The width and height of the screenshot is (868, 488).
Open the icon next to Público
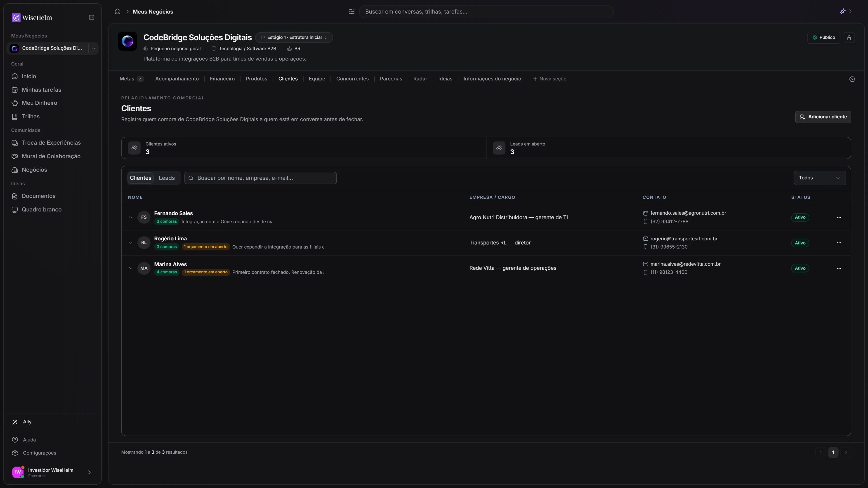(x=849, y=37)
